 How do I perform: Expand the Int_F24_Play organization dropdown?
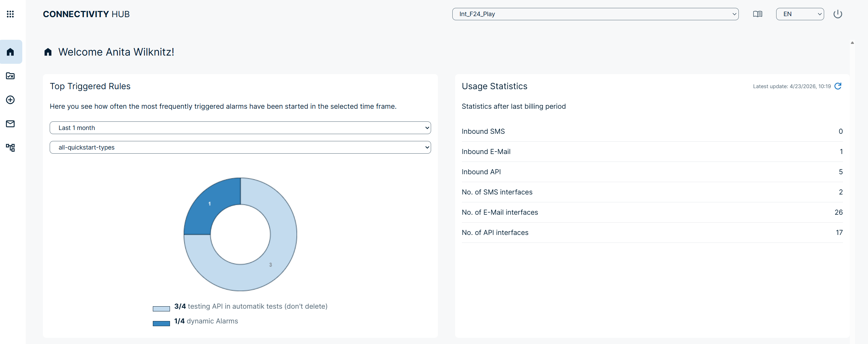[x=595, y=14]
